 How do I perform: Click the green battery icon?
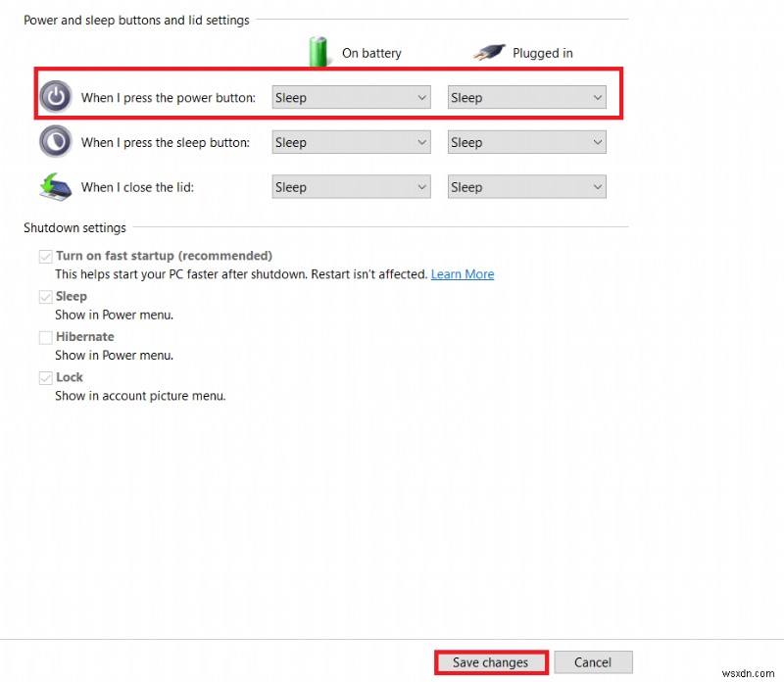click(x=318, y=51)
